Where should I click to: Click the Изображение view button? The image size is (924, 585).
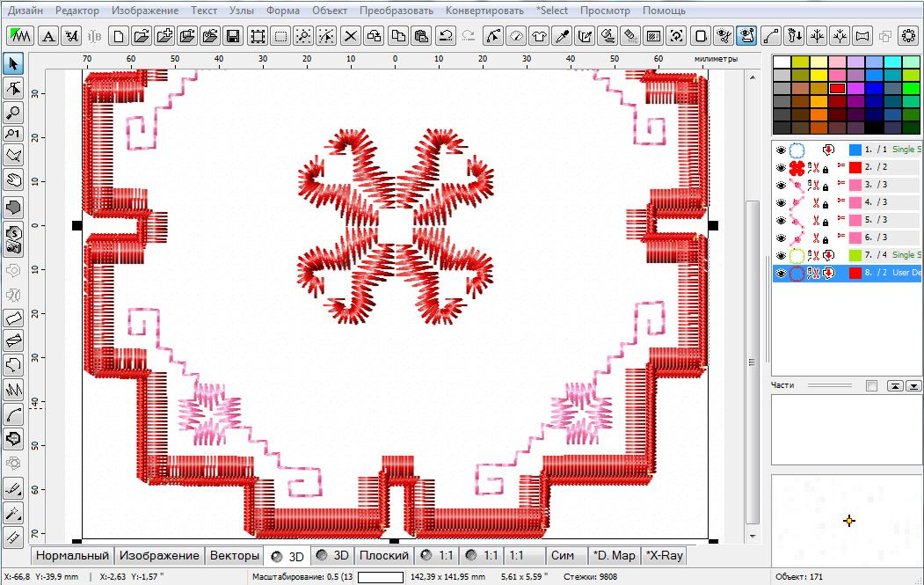pyautogui.click(x=159, y=555)
